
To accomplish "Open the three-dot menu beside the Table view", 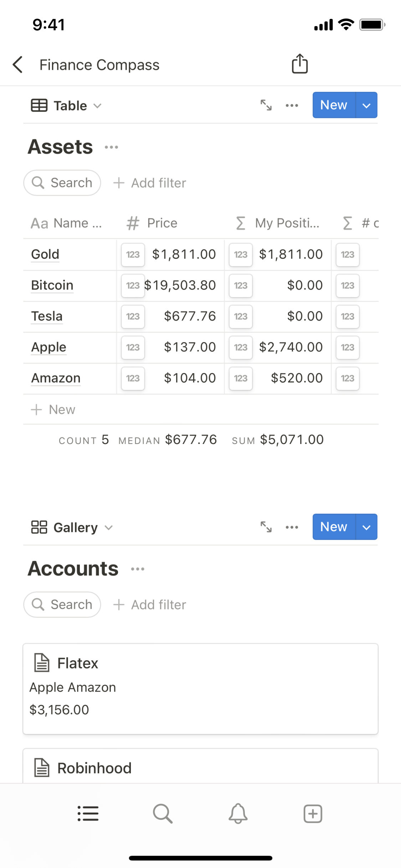I will click(292, 105).
